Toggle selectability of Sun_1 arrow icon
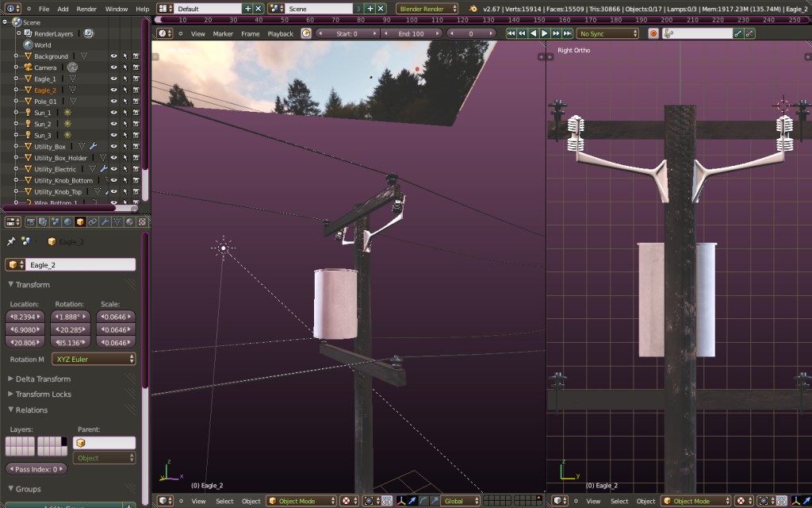This screenshot has width=812, height=508. tap(125, 113)
